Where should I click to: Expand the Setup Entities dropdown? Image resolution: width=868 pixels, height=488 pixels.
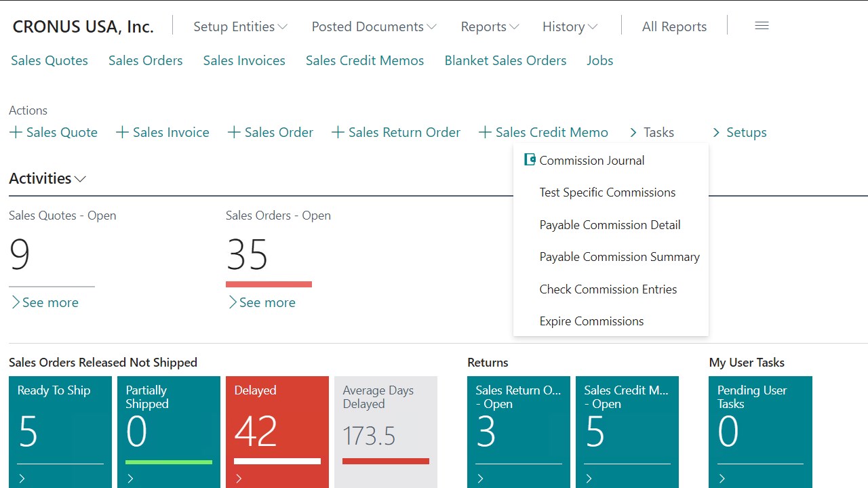(240, 26)
